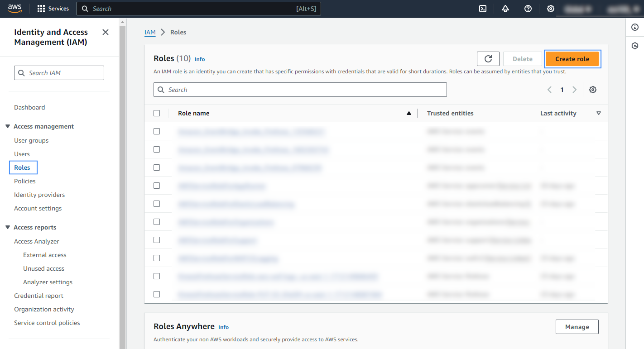Toggle the select-all roles checkbox
Viewport: 644px width, 349px height.
coord(157,113)
